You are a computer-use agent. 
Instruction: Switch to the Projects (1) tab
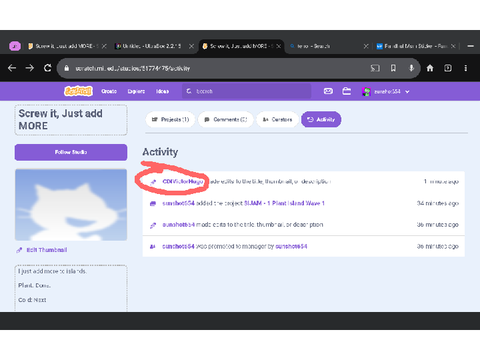[x=170, y=119]
